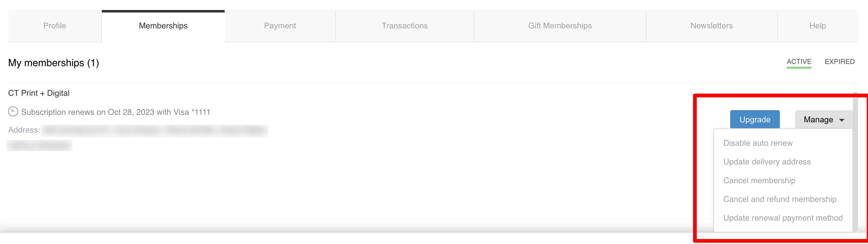Viewport: 868px width, 244px height.
Task: Open the Help tab
Action: pyautogui.click(x=817, y=26)
